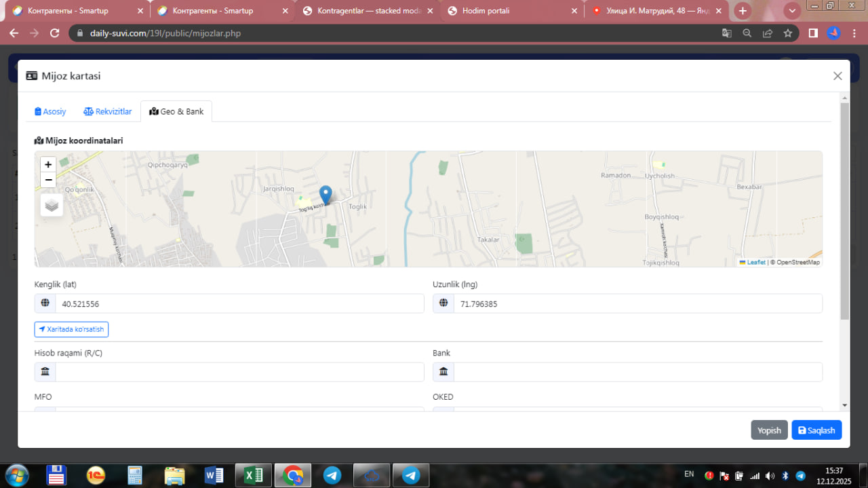
Task: Click the blue location marker pin
Action: tap(325, 195)
